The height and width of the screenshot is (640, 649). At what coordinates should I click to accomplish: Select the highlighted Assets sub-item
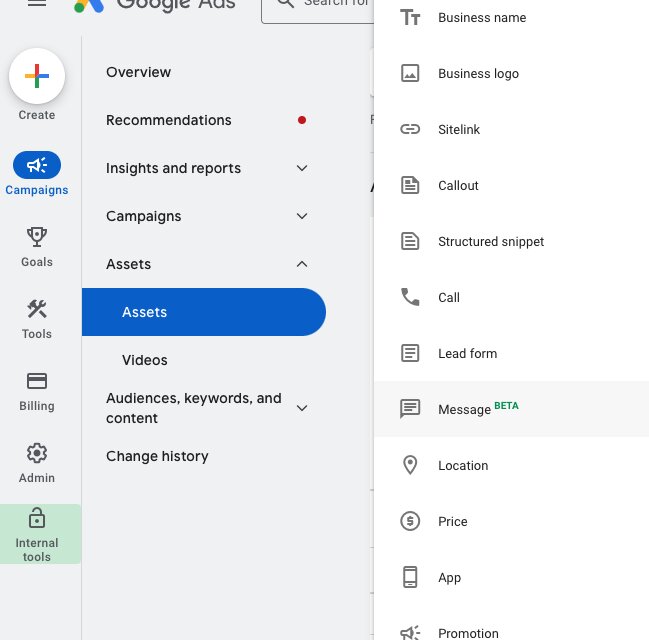coord(204,312)
